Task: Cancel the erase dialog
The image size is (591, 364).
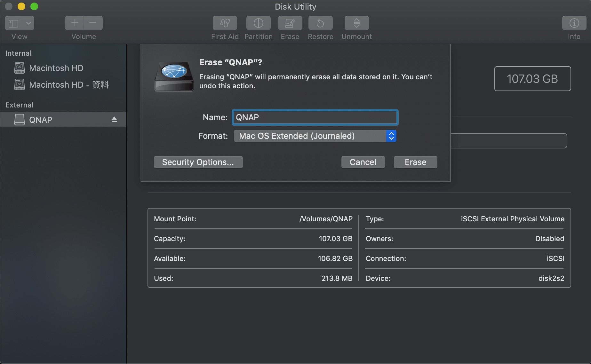Action: click(363, 162)
